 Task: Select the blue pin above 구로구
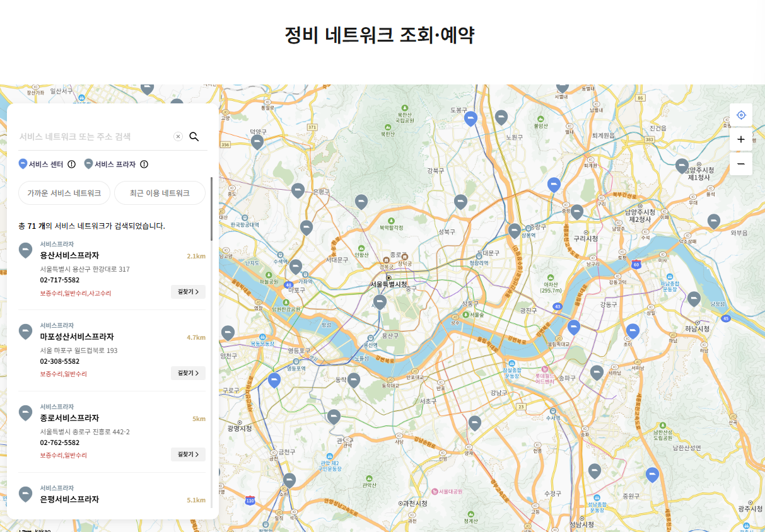click(x=274, y=381)
